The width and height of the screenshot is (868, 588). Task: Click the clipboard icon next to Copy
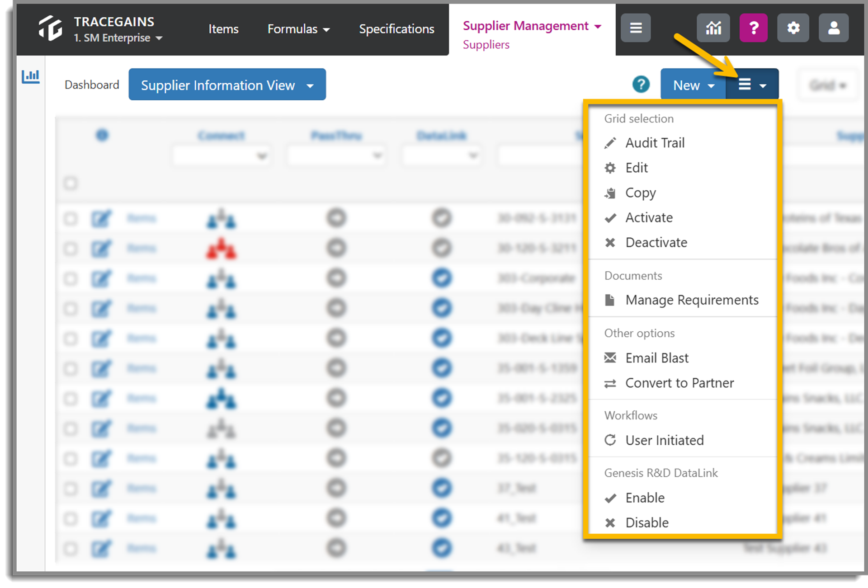[610, 193]
